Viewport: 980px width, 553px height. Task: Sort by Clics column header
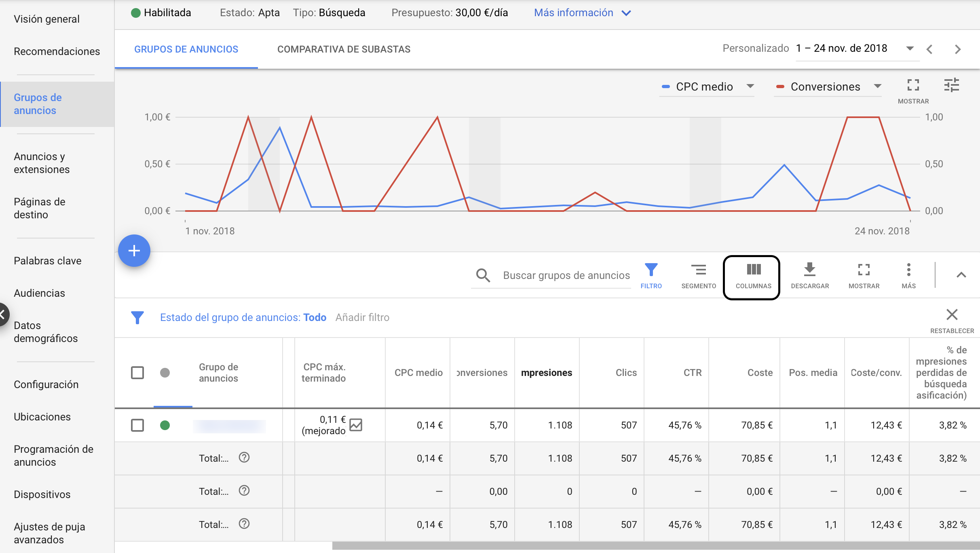pyautogui.click(x=626, y=373)
